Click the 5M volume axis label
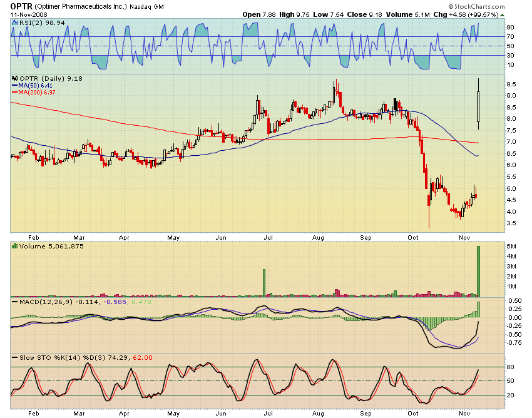The height and width of the screenshot is (418, 532). coord(511,247)
